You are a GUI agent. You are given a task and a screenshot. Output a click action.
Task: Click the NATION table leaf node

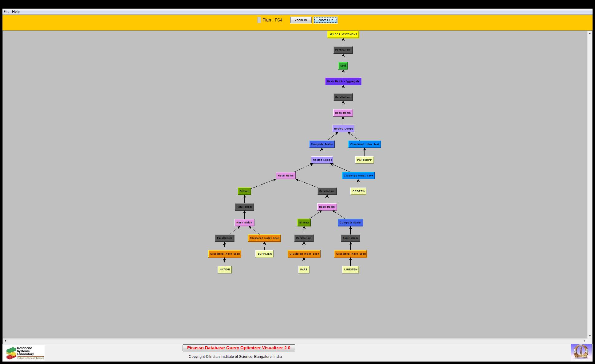click(x=225, y=269)
